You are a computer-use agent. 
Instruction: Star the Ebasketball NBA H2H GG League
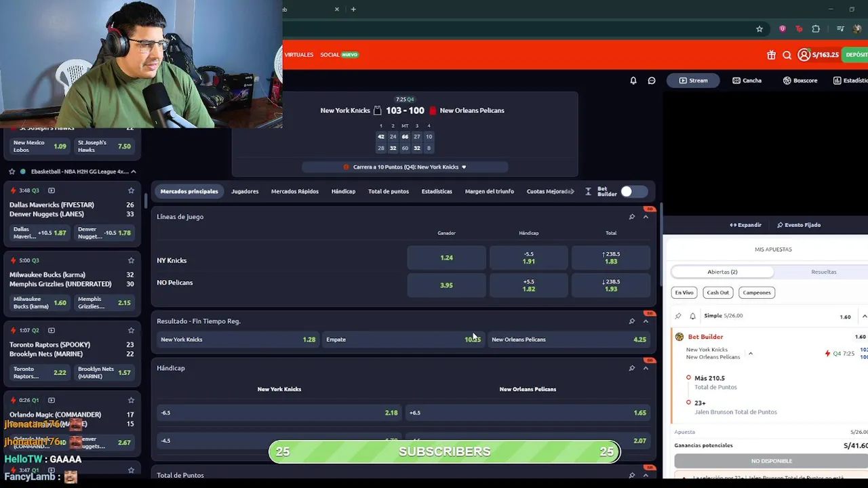[12, 171]
